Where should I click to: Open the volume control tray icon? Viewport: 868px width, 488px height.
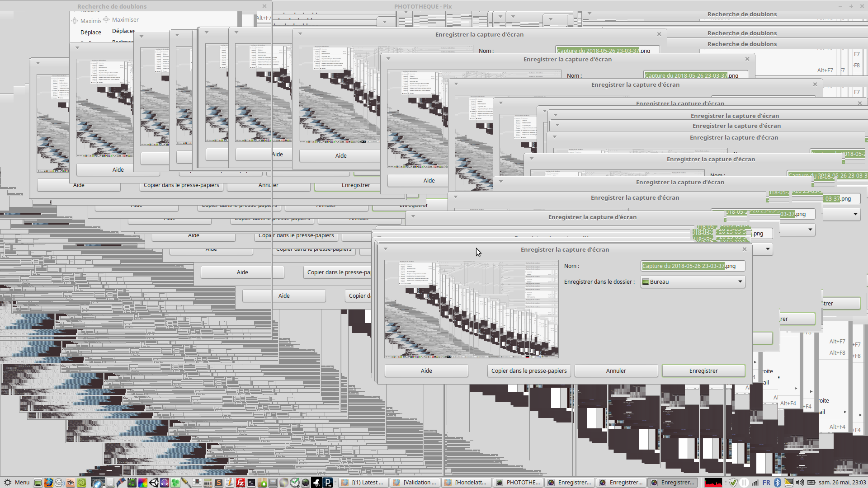click(800, 483)
